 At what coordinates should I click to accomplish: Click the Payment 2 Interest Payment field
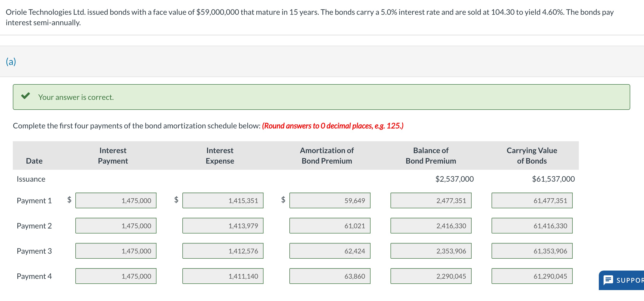[x=116, y=225]
